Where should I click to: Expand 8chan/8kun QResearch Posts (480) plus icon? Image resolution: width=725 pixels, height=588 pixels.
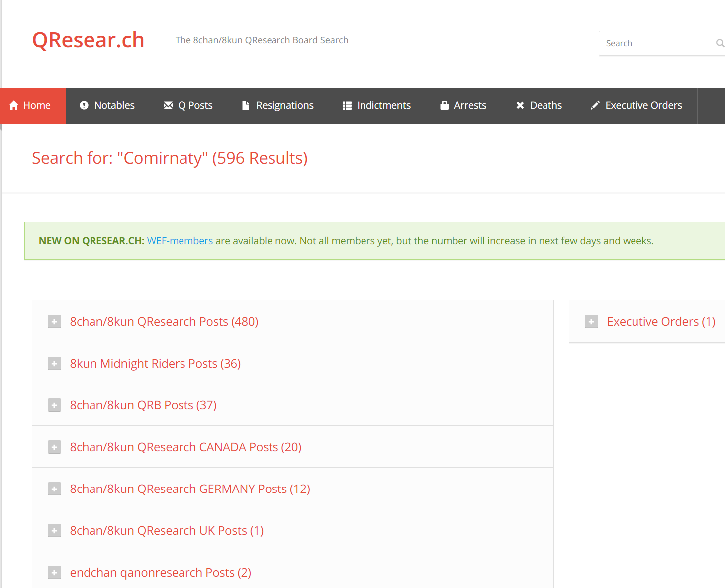click(54, 322)
